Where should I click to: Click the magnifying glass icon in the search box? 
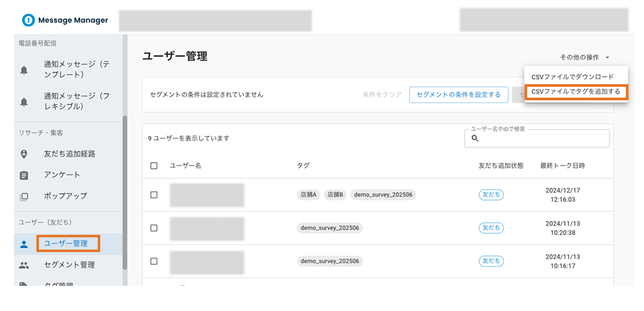pyautogui.click(x=475, y=138)
